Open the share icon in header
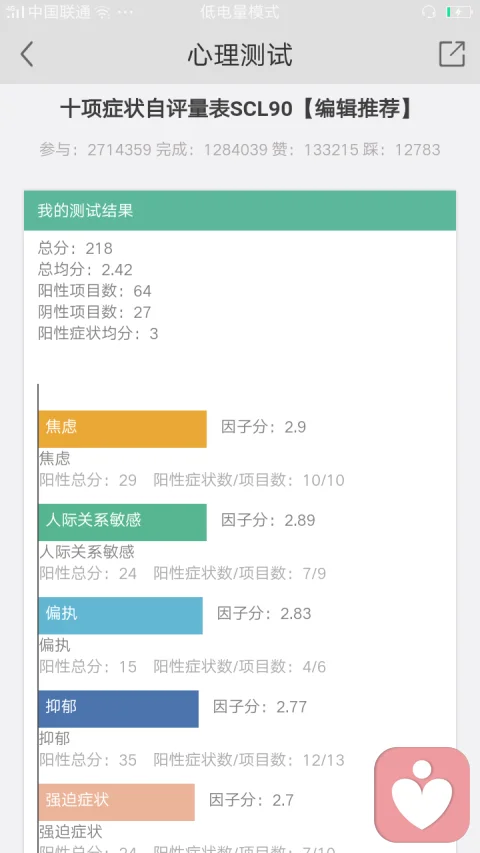This screenshot has width=480, height=853. (x=452, y=54)
